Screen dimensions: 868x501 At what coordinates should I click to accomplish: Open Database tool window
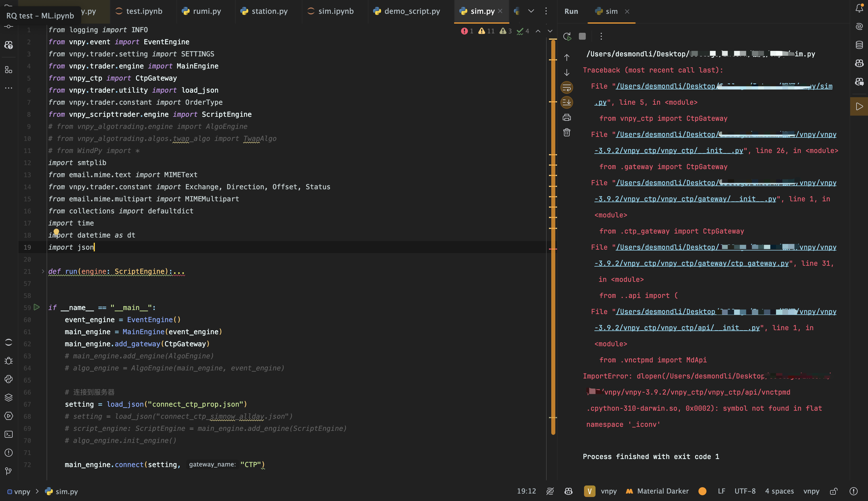[859, 45]
